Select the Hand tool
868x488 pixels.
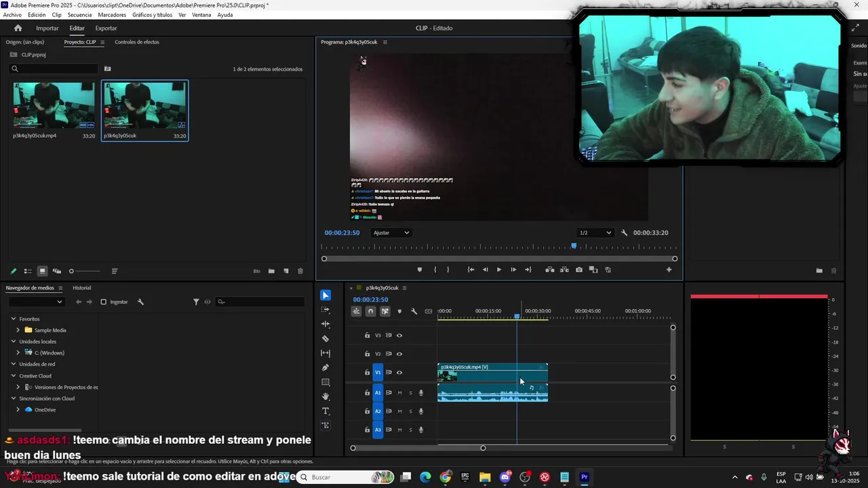point(325,396)
